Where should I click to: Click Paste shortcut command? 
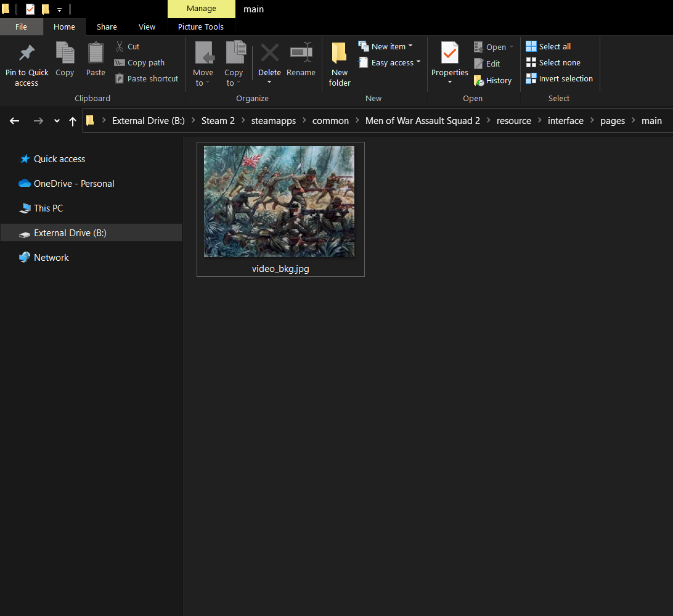coord(146,78)
